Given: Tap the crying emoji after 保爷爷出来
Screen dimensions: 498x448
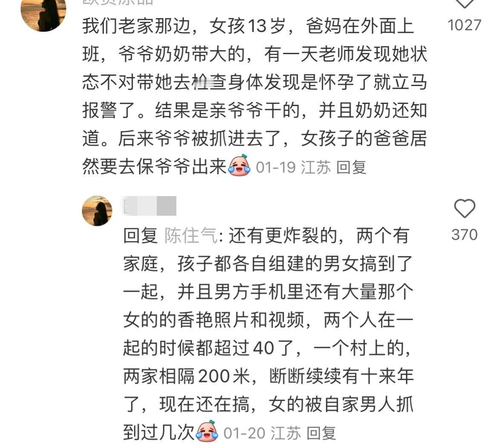Looking at the screenshot, I should [x=239, y=165].
